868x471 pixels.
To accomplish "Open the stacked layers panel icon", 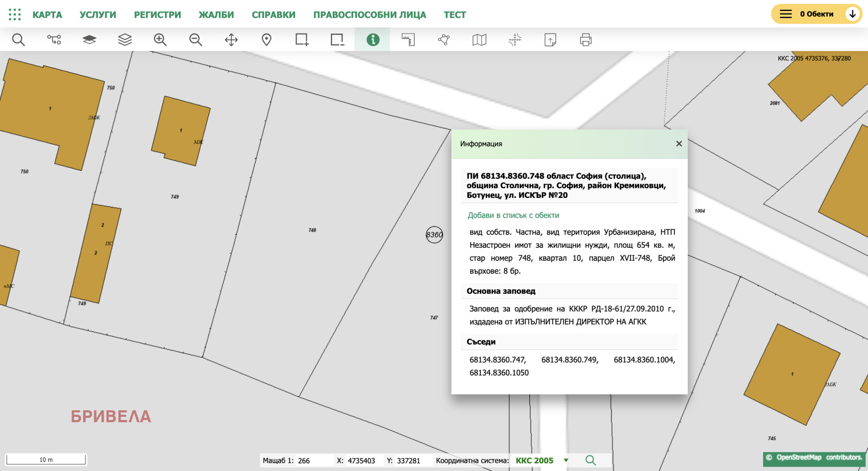I will (x=125, y=40).
